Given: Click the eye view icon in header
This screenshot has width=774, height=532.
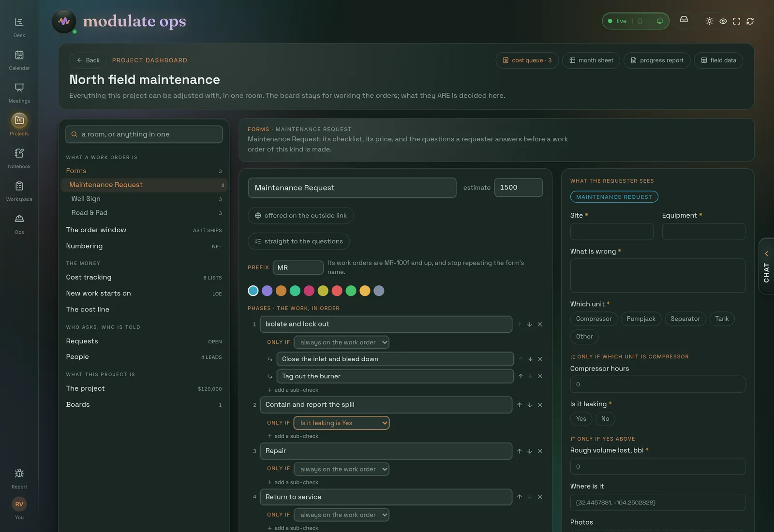Looking at the screenshot, I should tap(723, 21).
